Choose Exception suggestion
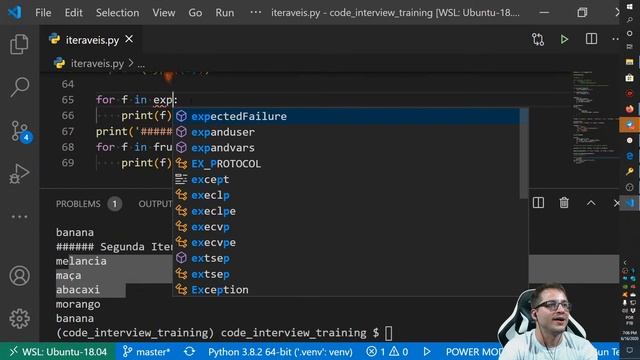Viewport: 640px width, 360px height. pyautogui.click(x=346, y=290)
